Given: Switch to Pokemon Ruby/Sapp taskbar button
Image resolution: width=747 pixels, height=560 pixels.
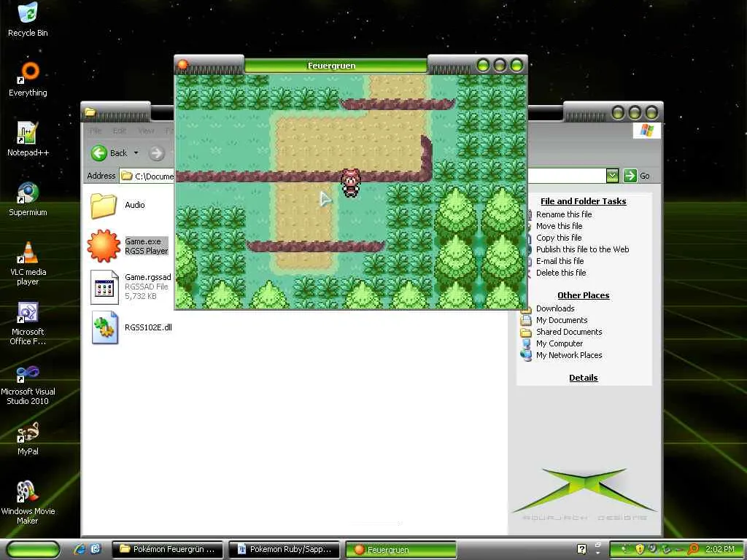Looking at the screenshot, I should pos(285,549).
